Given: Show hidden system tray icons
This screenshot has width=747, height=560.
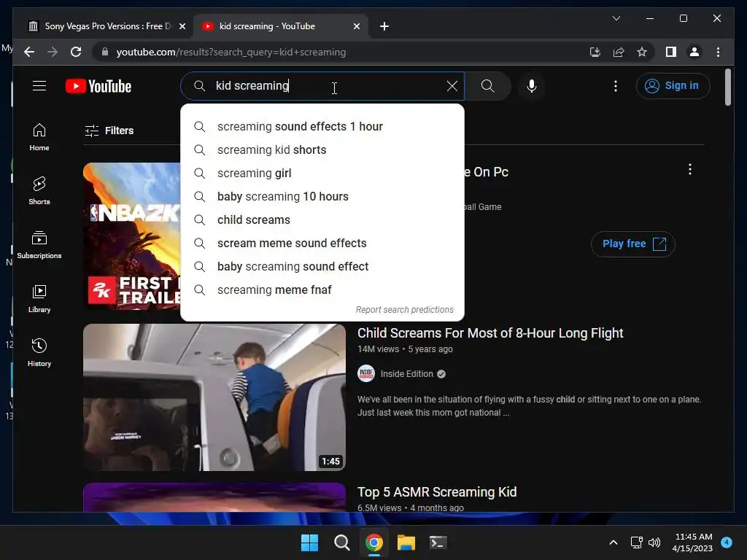Looking at the screenshot, I should 614,542.
